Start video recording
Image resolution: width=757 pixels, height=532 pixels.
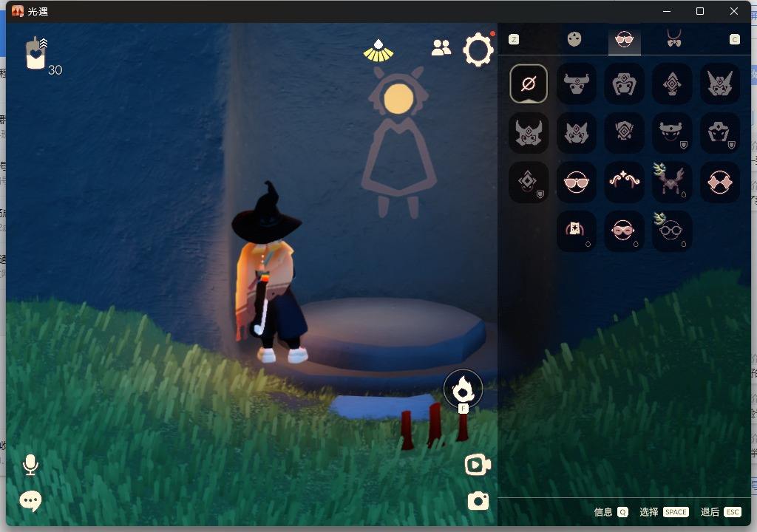tap(478, 465)
